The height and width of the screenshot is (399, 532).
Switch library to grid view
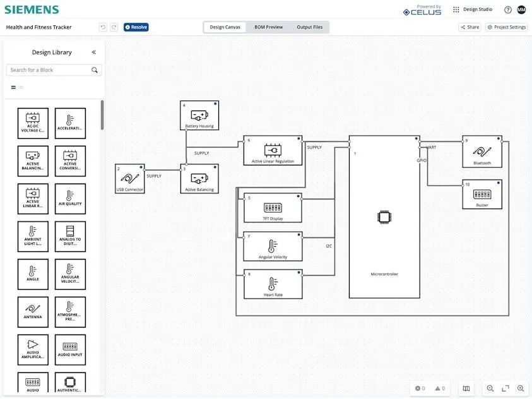21,88
